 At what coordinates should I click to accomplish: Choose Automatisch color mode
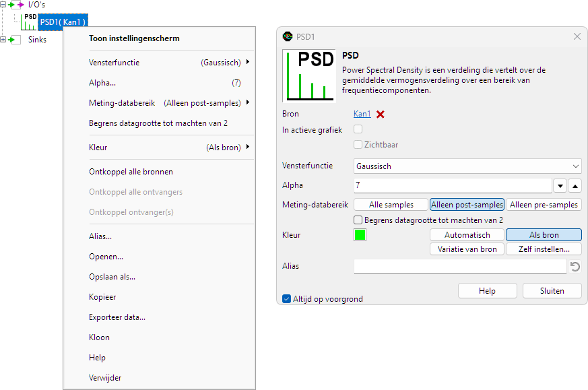(467, 235)
